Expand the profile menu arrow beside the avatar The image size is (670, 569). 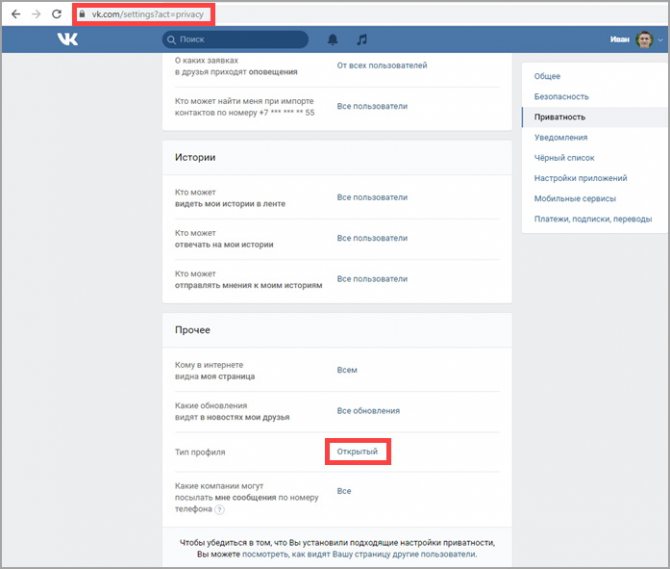click(x=660, y=40)
